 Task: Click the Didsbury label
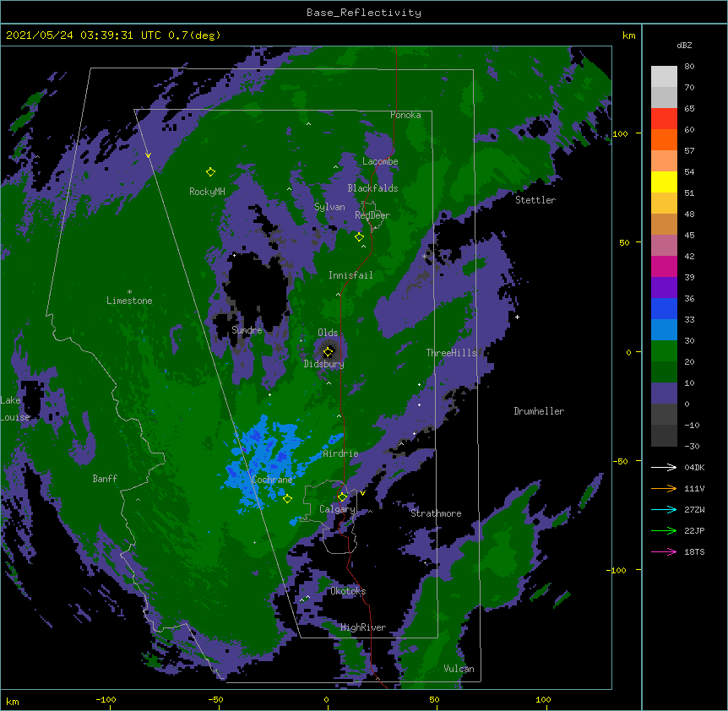323,364
